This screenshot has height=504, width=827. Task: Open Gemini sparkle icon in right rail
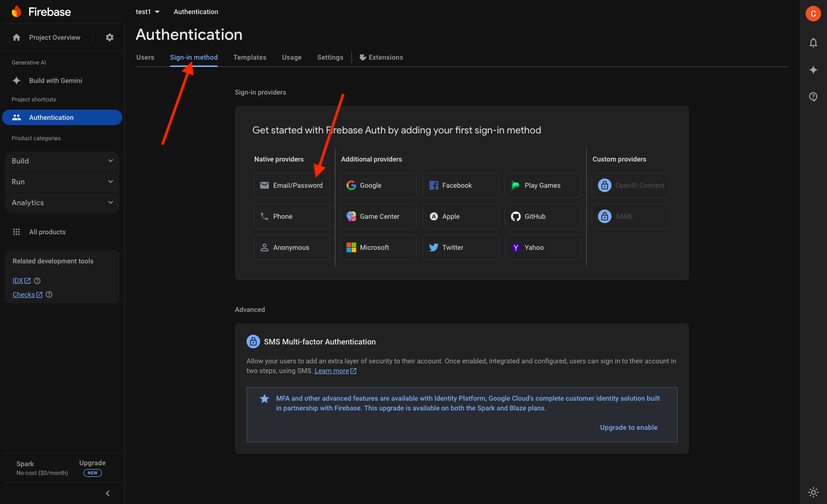pos(813,70)
